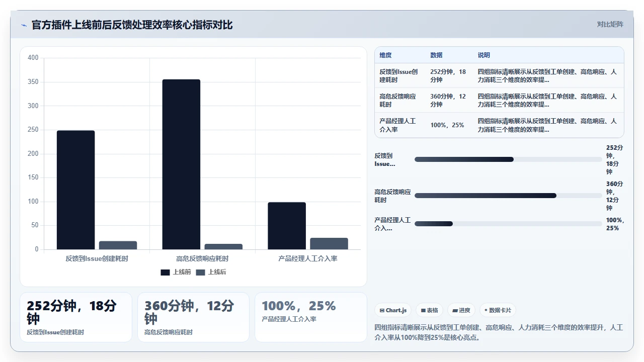This screenshot has width=644, height=362.
Task: Click the icon inside the 进度 tag
Action: point(455,311)
